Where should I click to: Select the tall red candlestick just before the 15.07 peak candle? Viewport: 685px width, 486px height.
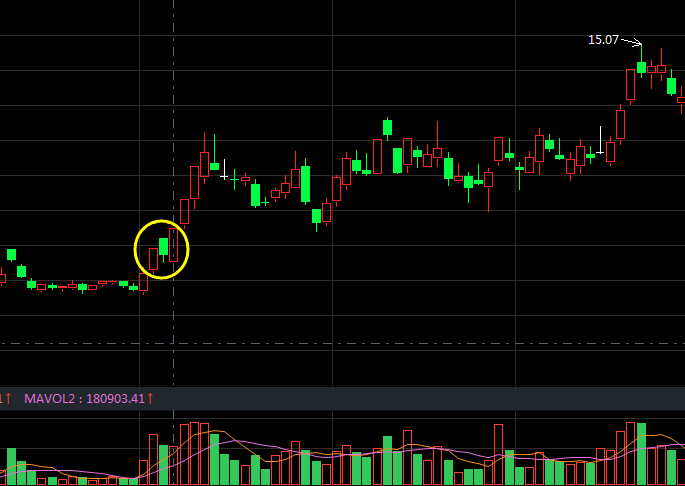(630, 87)
